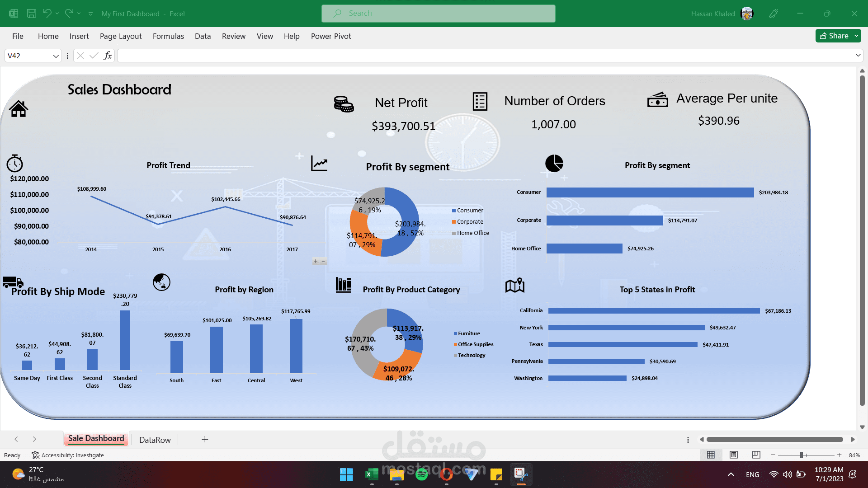Click the line chart trend icon
This screenshot has height=488, width=868.
pos(319,163)
